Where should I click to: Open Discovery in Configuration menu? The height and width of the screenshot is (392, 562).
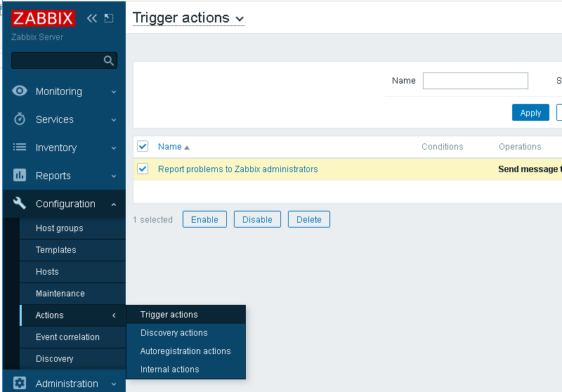[x=73, y=359]
